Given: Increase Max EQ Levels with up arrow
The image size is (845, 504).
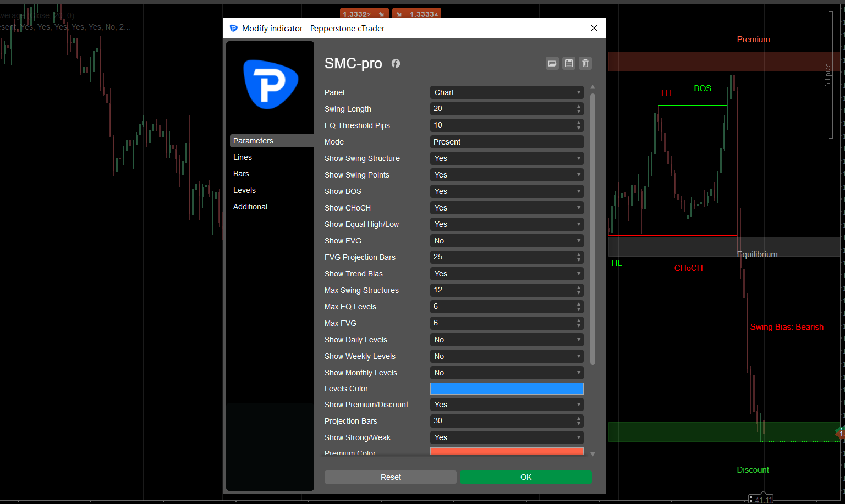Looking at the screenshot, I should tap(579, 304).
